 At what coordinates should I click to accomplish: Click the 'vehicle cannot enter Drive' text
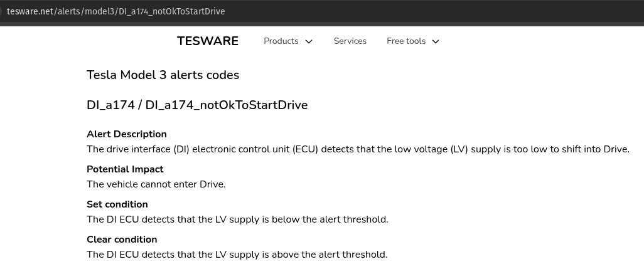click(x=156, y=184)
